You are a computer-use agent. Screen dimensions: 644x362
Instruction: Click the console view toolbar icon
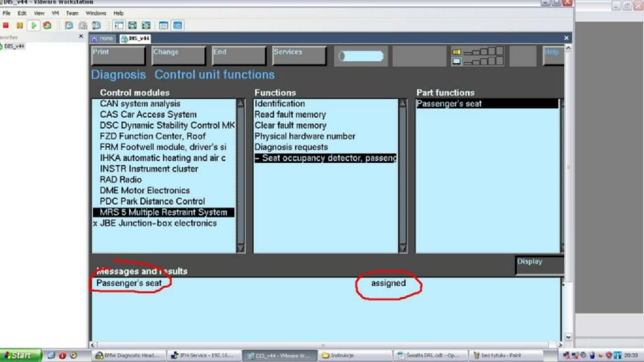click(x=177, y=26)
